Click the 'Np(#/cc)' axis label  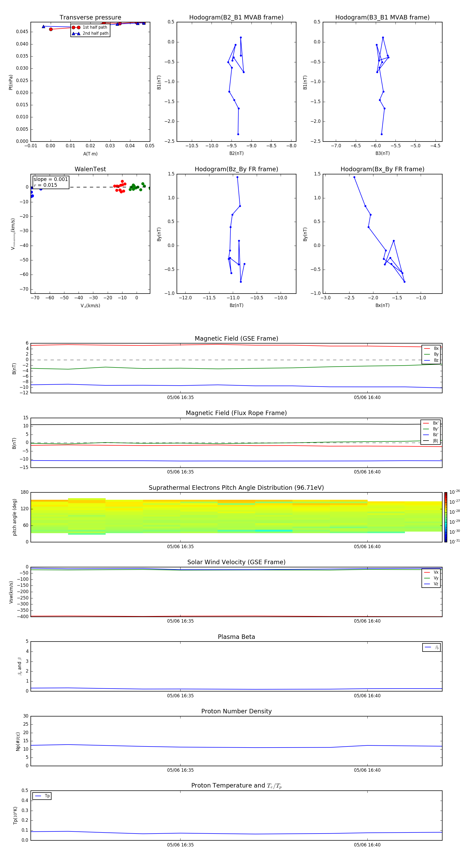click(x=18, y=741)
